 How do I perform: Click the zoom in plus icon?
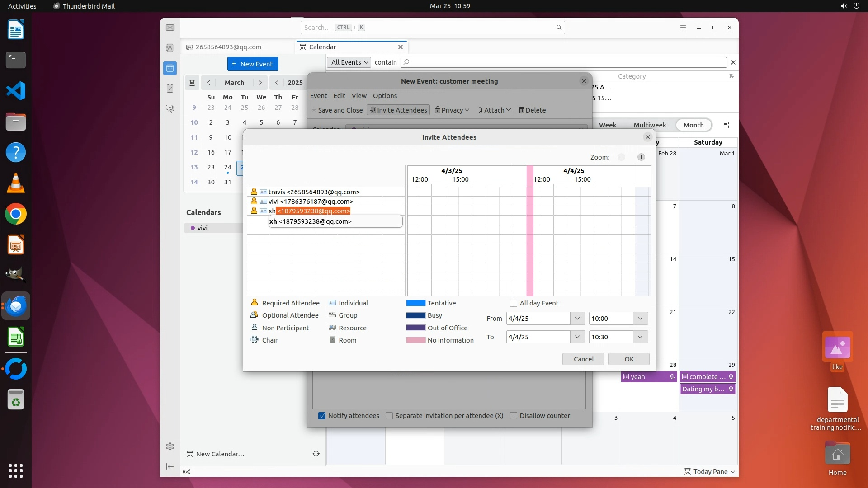coord(641,157)
